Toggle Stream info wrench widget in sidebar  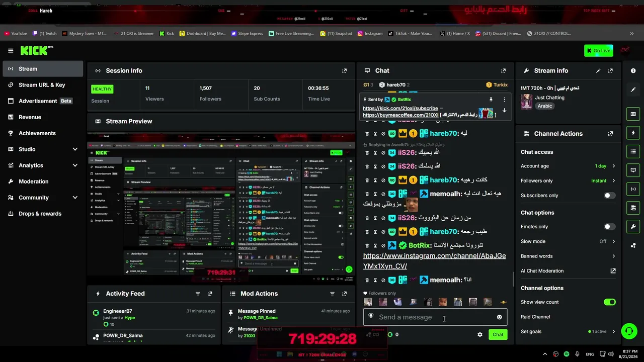[633, 226]
